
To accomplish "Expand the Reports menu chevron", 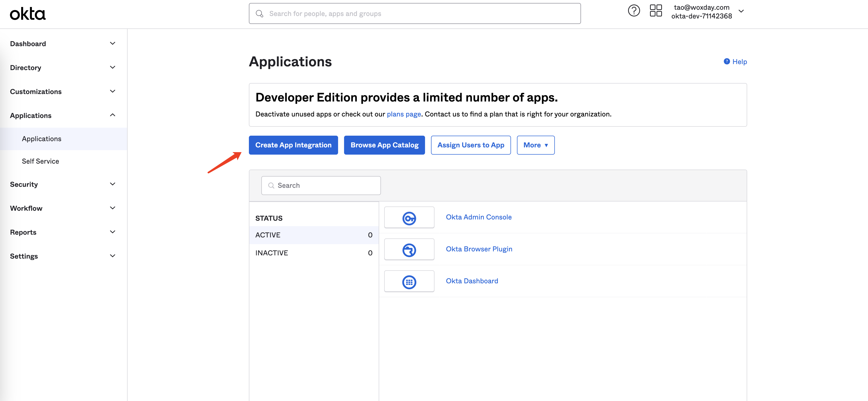I will pyautogui.click(x=113, y=232).
